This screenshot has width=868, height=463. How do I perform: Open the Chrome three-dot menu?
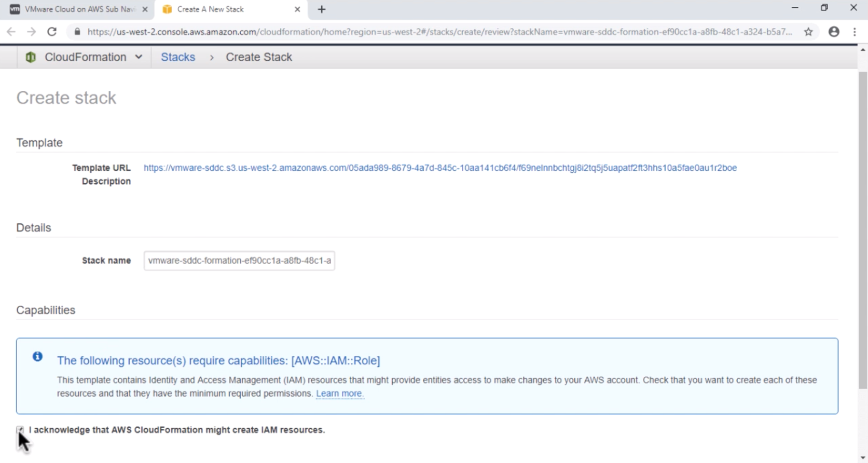point(855,32)
